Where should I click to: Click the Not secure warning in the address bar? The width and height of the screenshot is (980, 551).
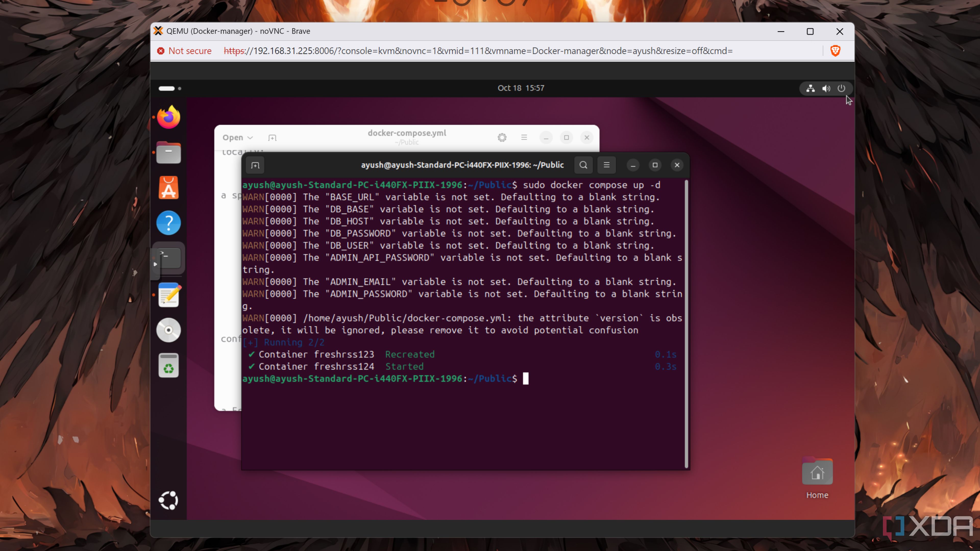184,51
